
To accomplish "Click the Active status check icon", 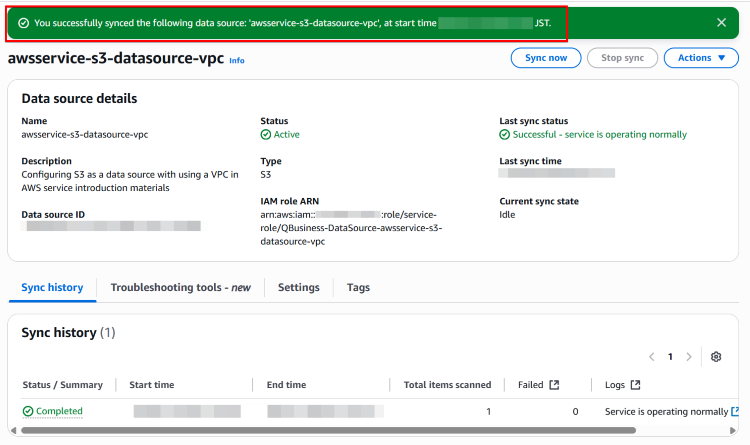I will click(265, 135).
